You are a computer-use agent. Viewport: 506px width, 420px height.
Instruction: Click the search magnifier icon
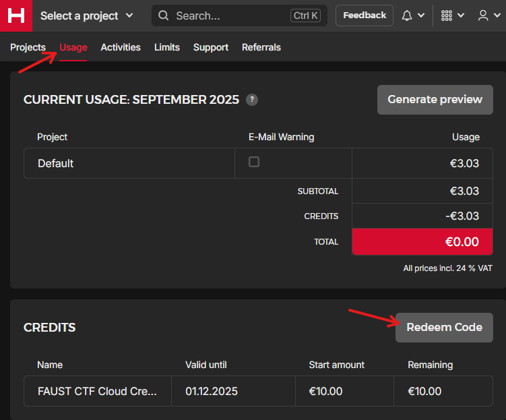click(x=164, y=16)
